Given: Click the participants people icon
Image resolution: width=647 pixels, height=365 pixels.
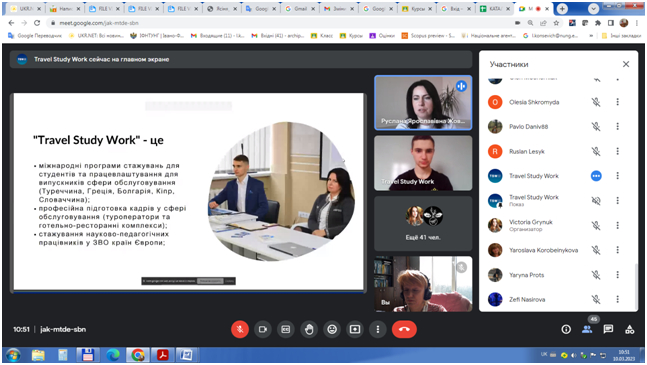Looking at the screenshot, I should (x=587, y=329).
